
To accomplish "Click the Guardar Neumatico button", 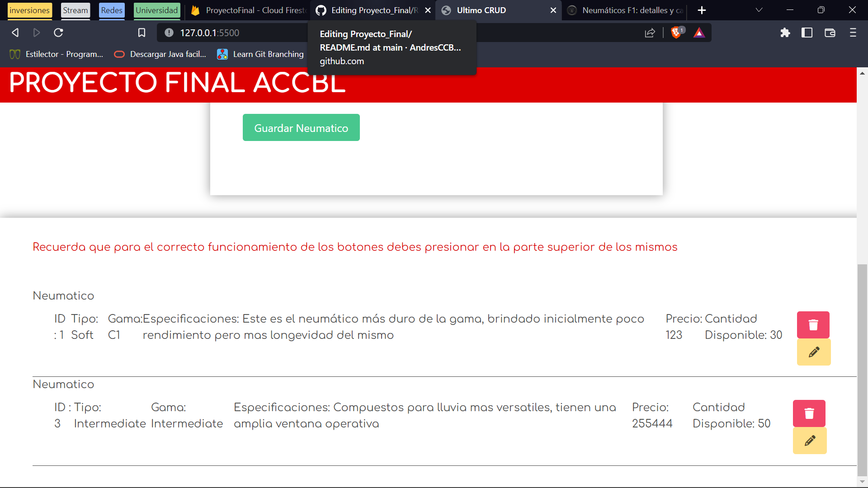I will click(x=301, y=127).
